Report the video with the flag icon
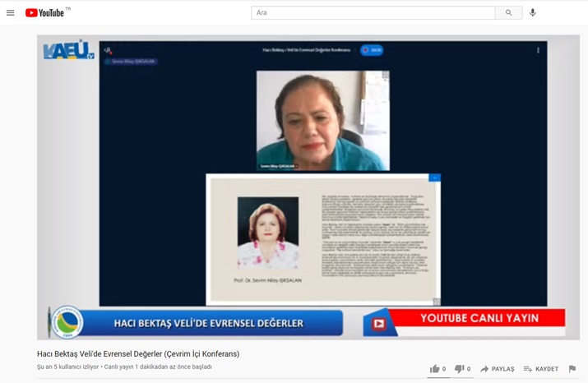The width and height of the screenshot is (588, 383). pos(572,369)
